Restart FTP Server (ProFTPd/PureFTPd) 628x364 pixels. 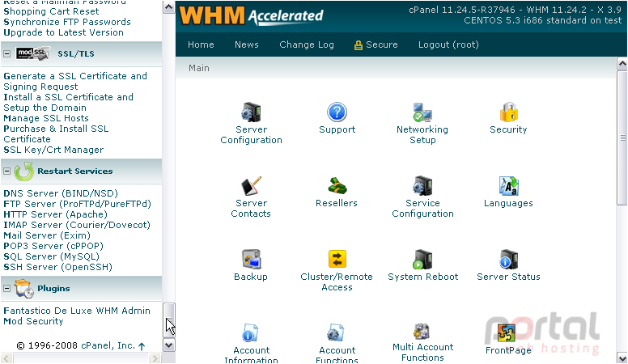pyautogui.click(x=78, y=203)
